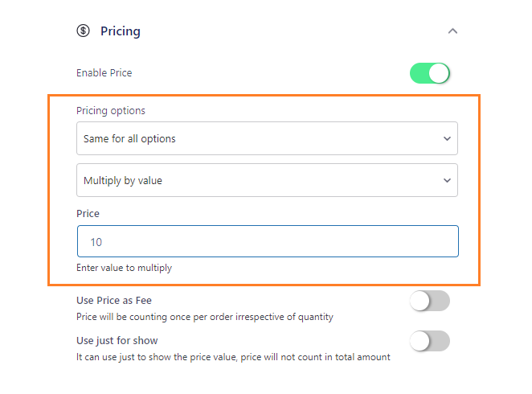Click the Pricing options label

pos(111,111)
